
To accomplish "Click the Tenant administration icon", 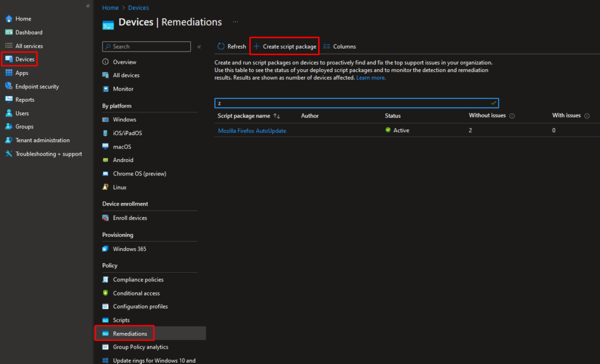I will pyautogui.click(x=9, y=140).
